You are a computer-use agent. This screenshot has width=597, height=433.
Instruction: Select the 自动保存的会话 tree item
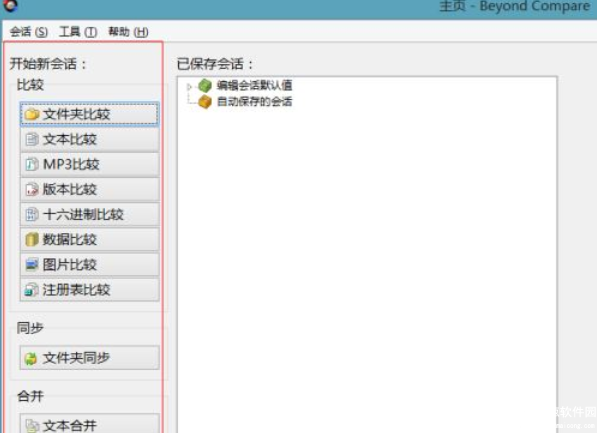254,102
